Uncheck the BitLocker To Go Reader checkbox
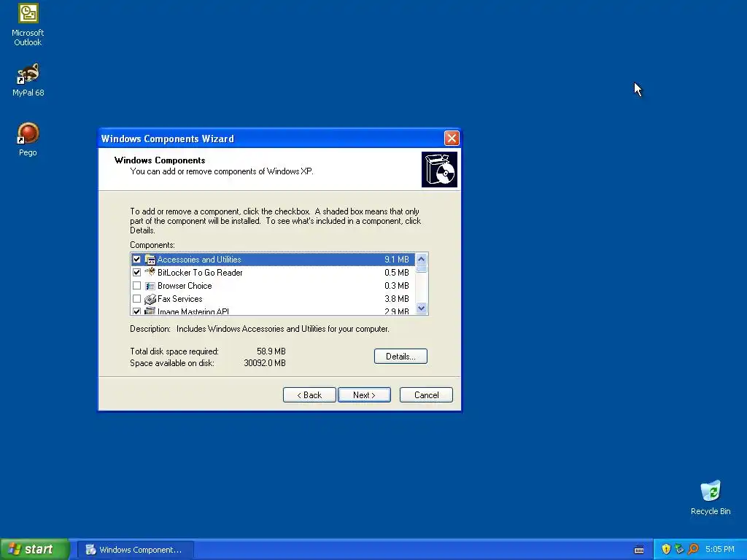The image size is (747, 560). point(136,273)
